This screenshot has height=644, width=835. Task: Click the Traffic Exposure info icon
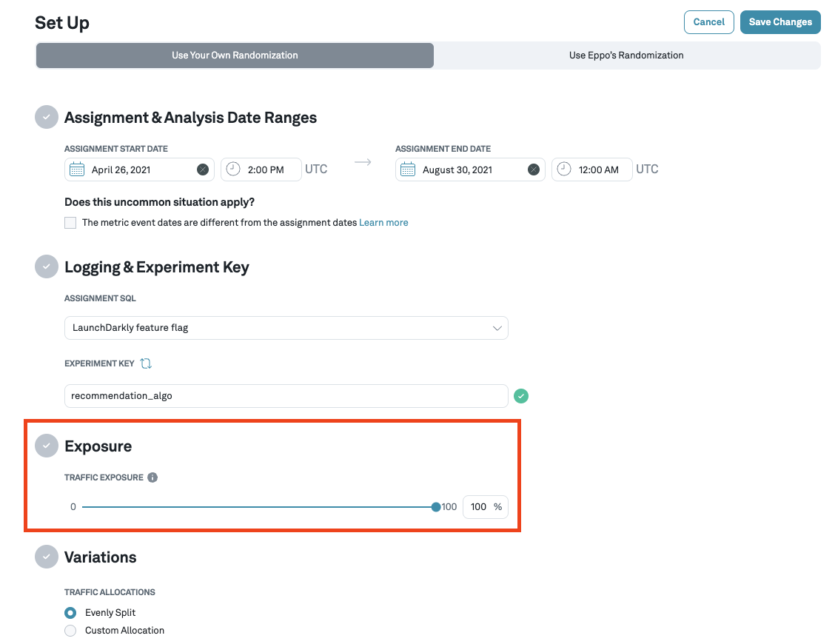coord(152,477)
